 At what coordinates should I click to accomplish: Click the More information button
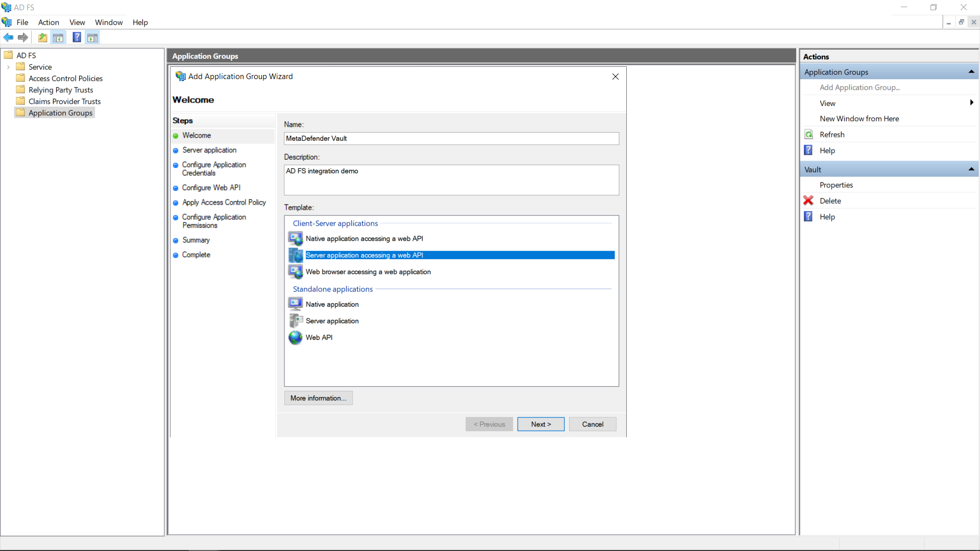click(318, 398)
